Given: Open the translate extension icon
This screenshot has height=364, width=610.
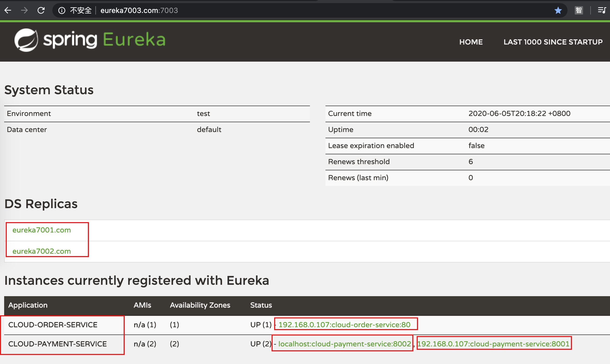Looking at the screenshot, I should (x=579, y=10).
